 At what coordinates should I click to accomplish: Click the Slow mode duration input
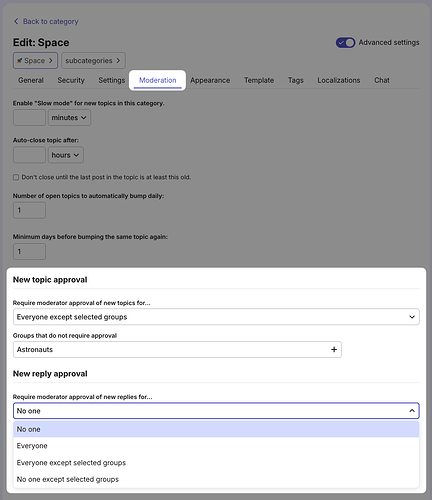point(29,118)
